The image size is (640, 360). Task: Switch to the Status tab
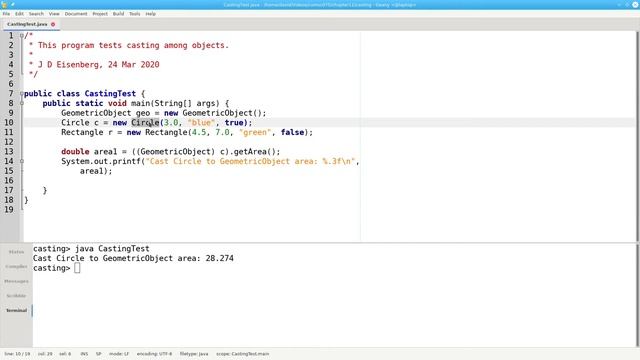pos(16,252)
